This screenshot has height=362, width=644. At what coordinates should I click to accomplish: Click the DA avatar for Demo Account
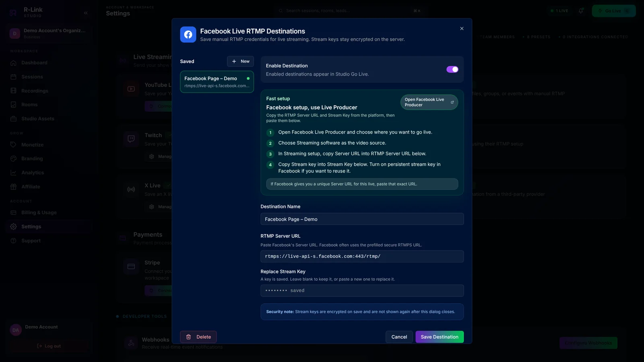tap(16, 330)
